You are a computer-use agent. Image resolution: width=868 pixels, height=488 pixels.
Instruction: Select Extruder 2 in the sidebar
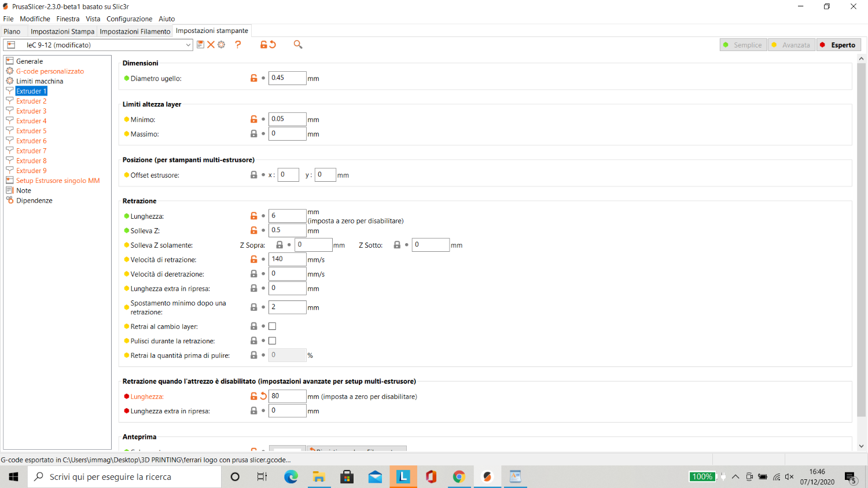(x=31, y=101)
